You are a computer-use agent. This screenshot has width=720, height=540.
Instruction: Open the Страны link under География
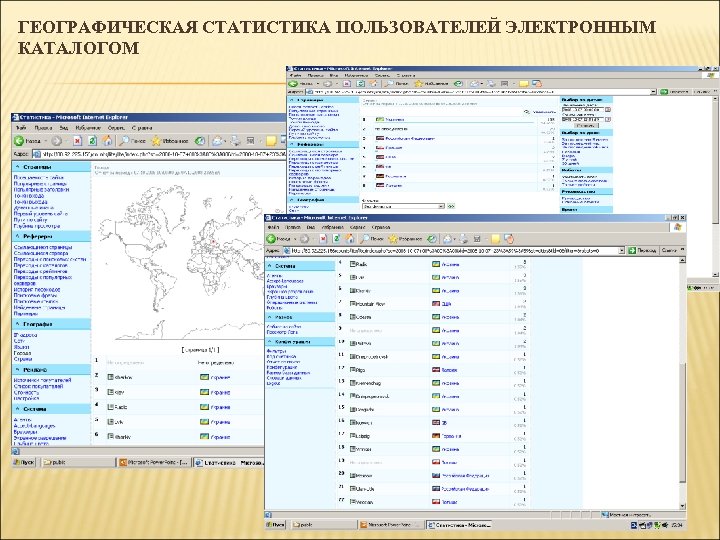point(23,359)
